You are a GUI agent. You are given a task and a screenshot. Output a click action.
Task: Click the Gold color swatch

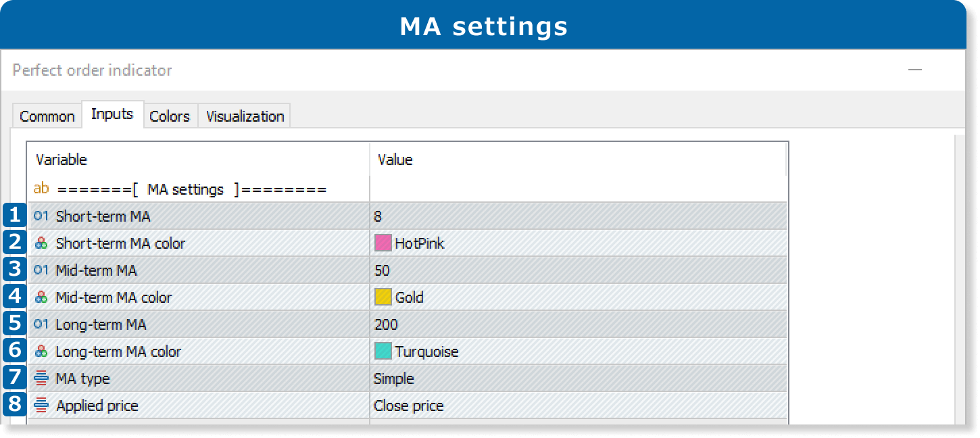pos(383,297)
